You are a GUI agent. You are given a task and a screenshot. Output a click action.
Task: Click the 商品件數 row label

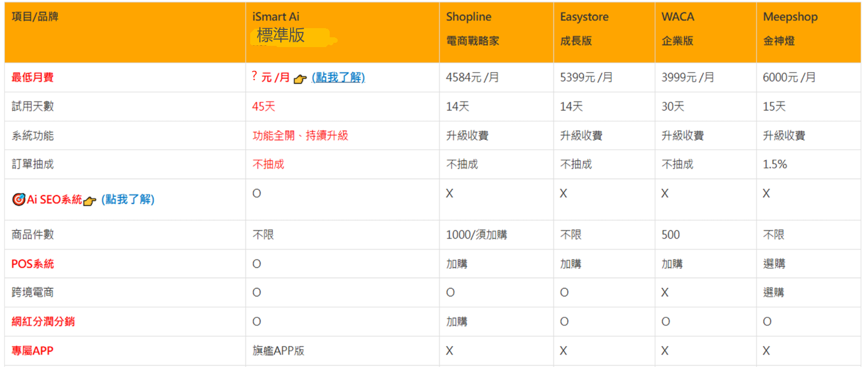tap(32, 235)
